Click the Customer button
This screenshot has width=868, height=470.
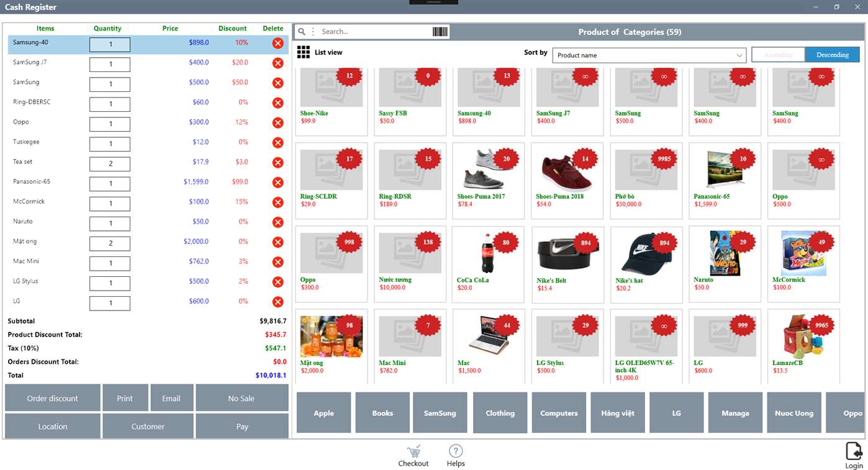click(x=148, y=427)
